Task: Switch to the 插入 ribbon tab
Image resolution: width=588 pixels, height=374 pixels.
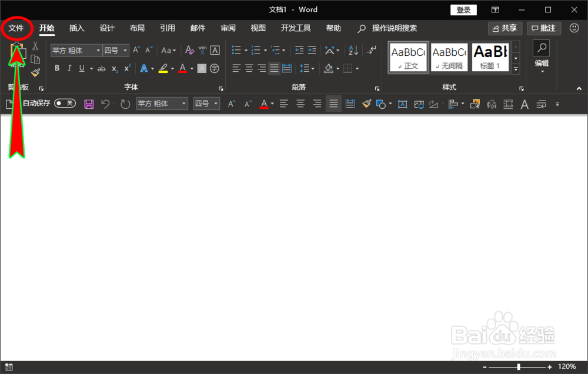Action: point(77,28)
